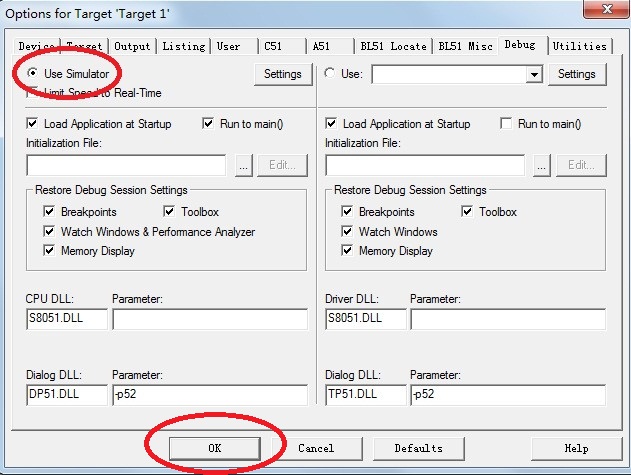631x475 pixels.
Task: Go to the Utilities tab
Action: [579, 46]
